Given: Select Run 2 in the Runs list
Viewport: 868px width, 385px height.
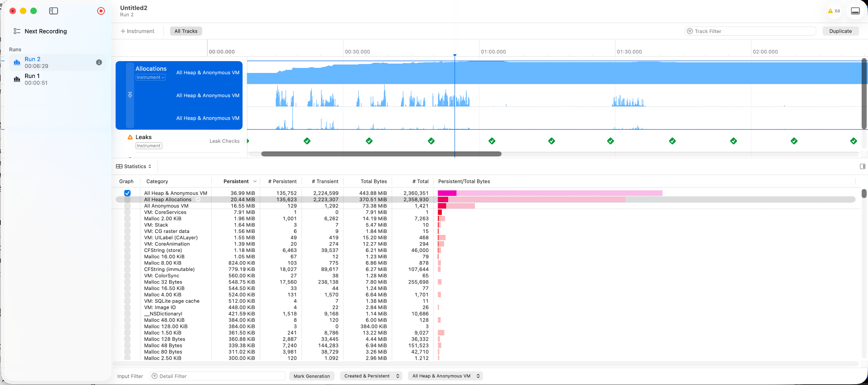Looking at the screenshot, I should [58, 62].
